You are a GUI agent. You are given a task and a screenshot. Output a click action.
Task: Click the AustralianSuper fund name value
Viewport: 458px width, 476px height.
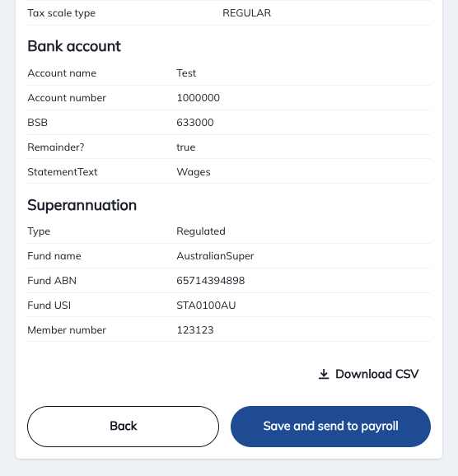(x=215, y=256)
